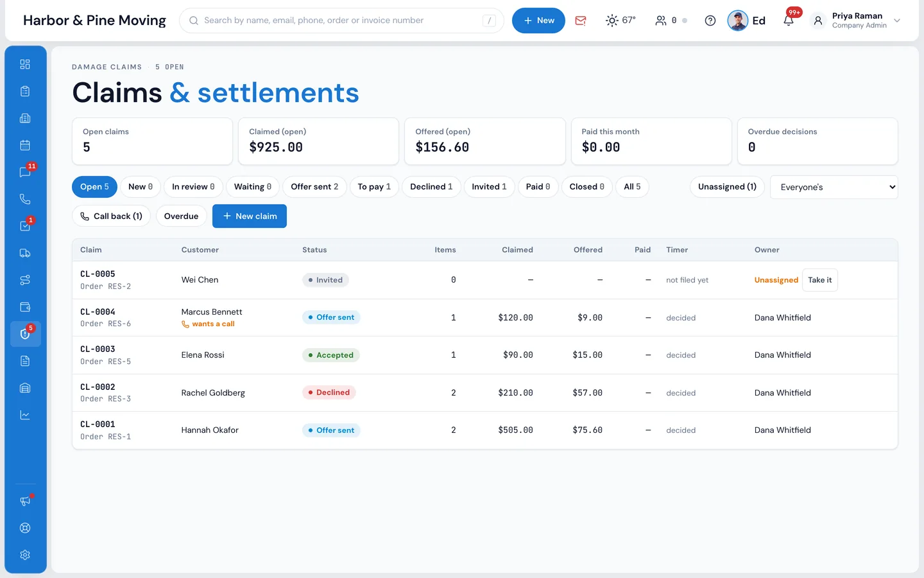Viewport: 924px width, 578px height.
Task: Open the lifebuoy support icon
Action: 25,528
